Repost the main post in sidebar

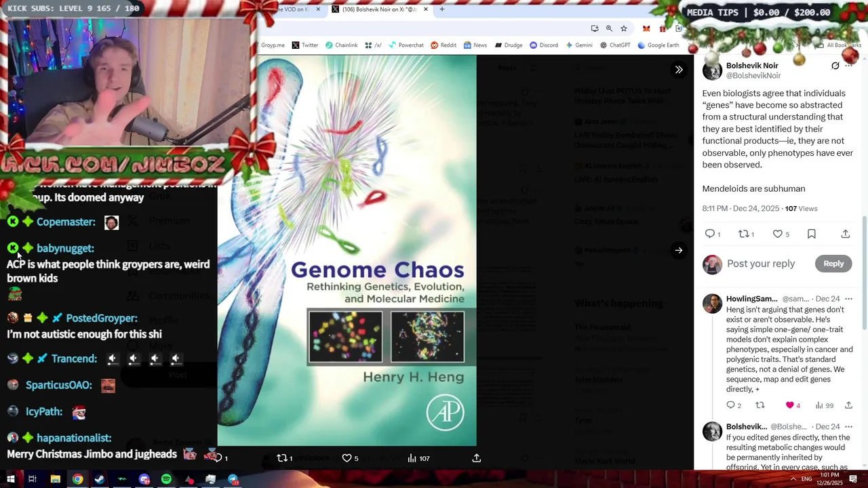743,234
